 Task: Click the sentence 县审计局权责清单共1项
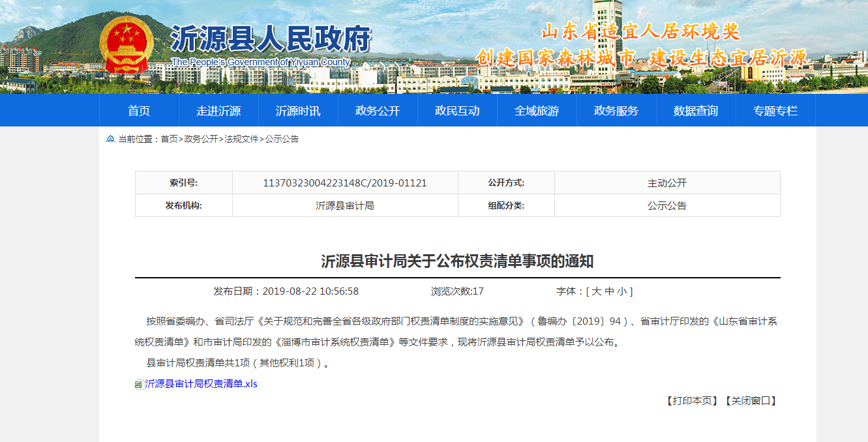(198, 363)
